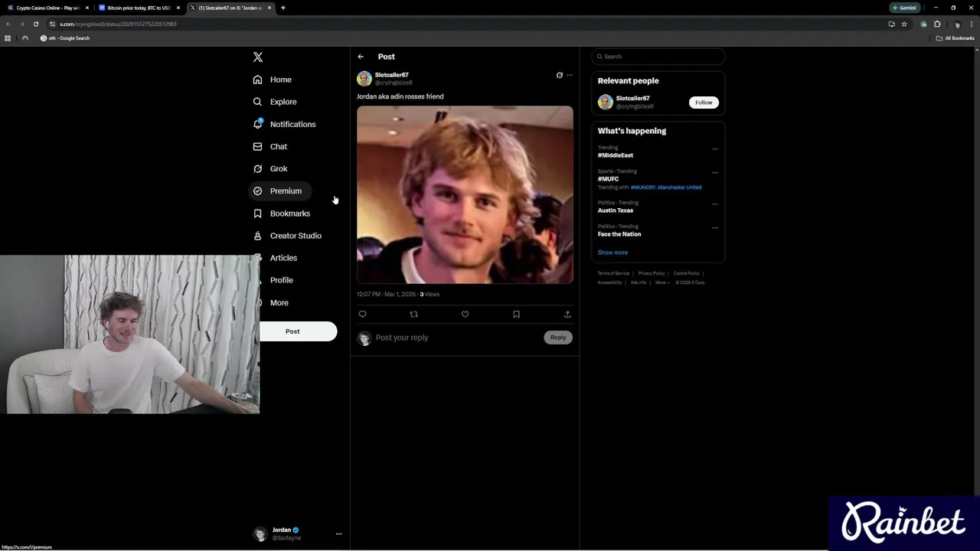The height and width of the screenshot is (551, 980).
Task: Open the account switcher dots beside Jordan
Action: [x=338, y=534]
